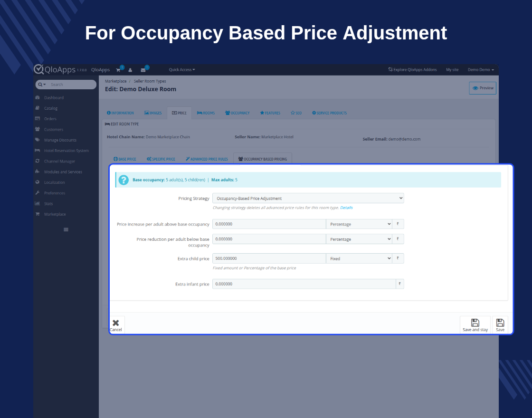Focus the price increase per adult field

(x=269, y=224)
